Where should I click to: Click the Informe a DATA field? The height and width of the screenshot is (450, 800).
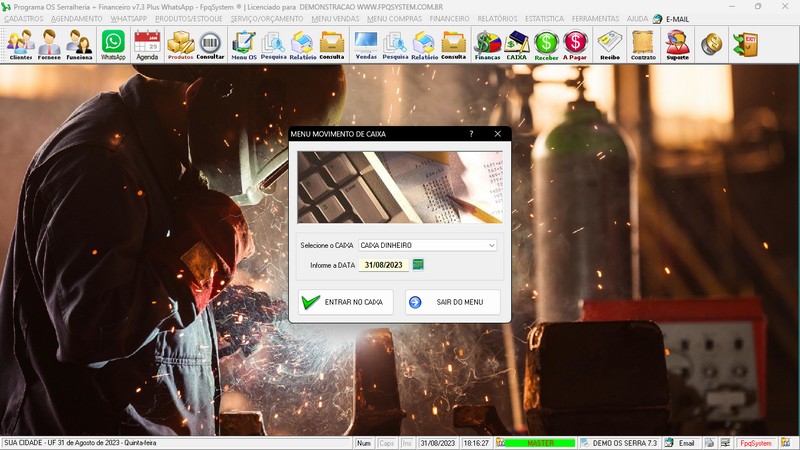point(384,265)
